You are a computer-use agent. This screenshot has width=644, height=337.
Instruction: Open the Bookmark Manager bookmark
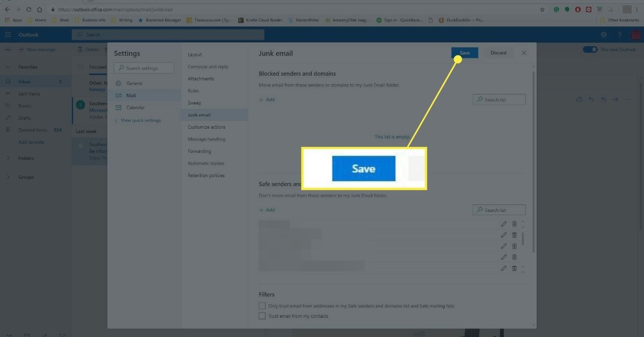pos(159,20)
